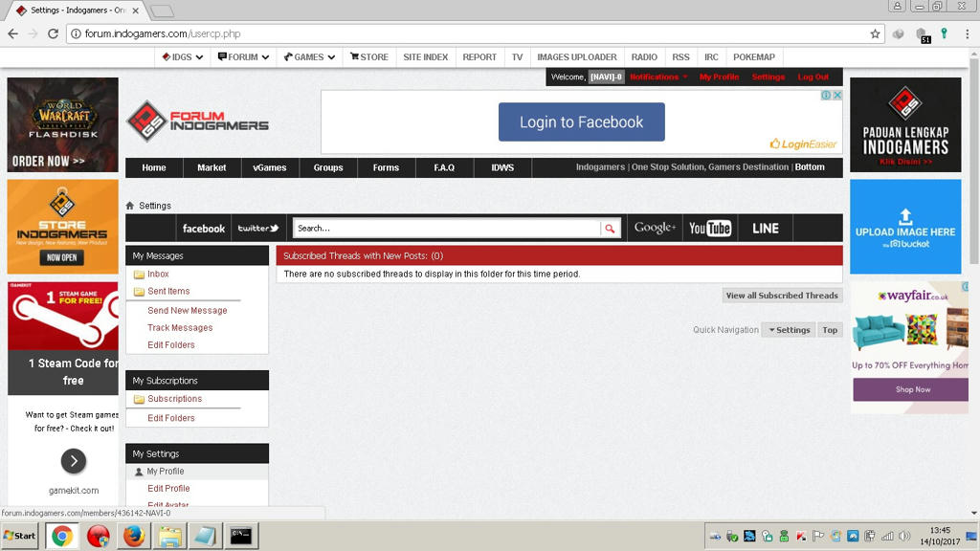Screen dimensions: 980x551
Task: Open the Twitter social link
Action: [x=258, y=229]
